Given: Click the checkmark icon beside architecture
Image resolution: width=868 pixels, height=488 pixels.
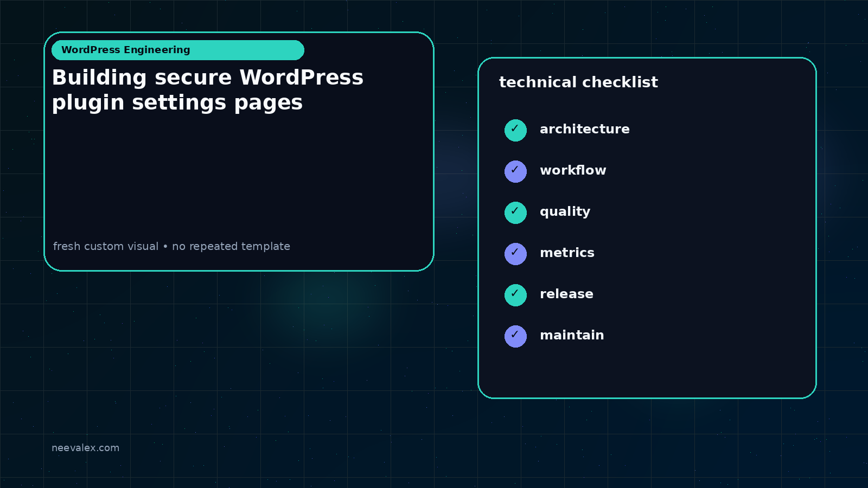Looking at the screenshot, I should [x=515, y=130].
